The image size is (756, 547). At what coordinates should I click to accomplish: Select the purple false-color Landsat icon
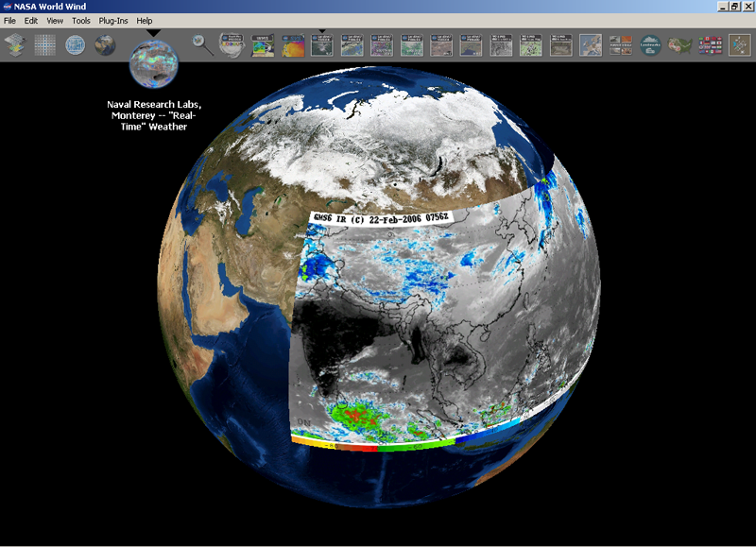pos(382,45)
